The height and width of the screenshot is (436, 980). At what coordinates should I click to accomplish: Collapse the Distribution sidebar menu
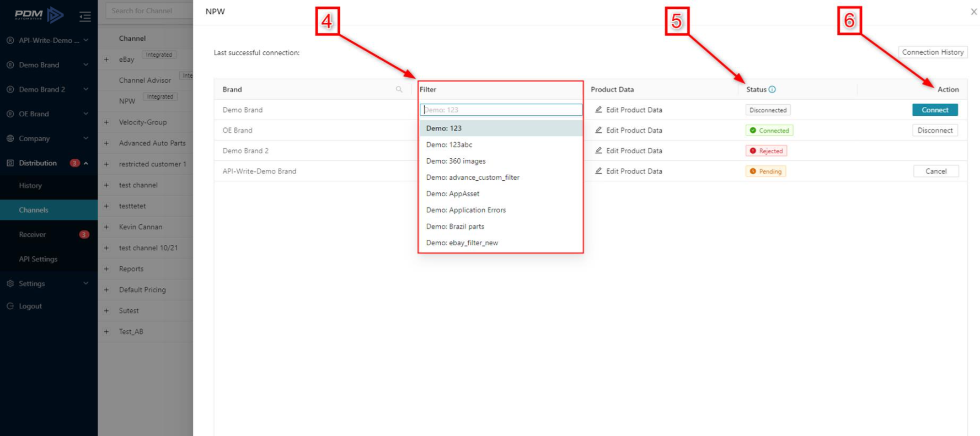click(86, 163)
